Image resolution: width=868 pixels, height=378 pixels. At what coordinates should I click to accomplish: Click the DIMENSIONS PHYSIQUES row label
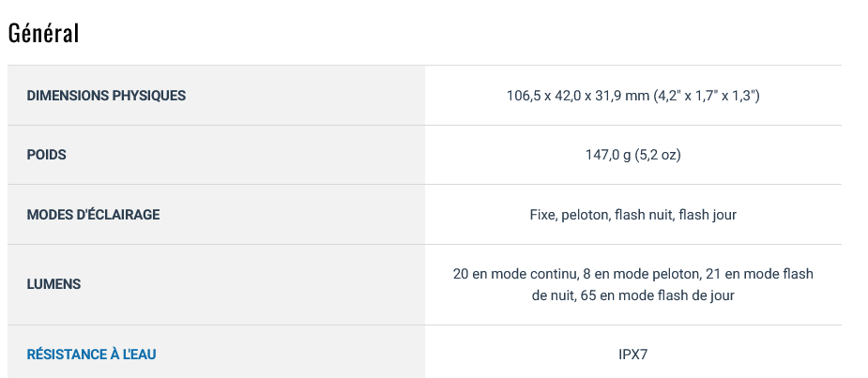coord(106,95)
